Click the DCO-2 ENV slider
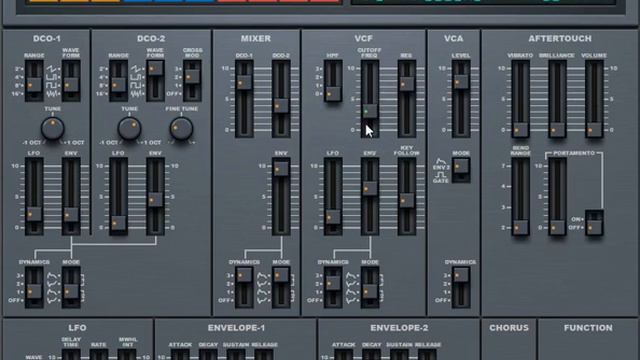The height and width of the screenshot is (360, 640). [155, 197]
